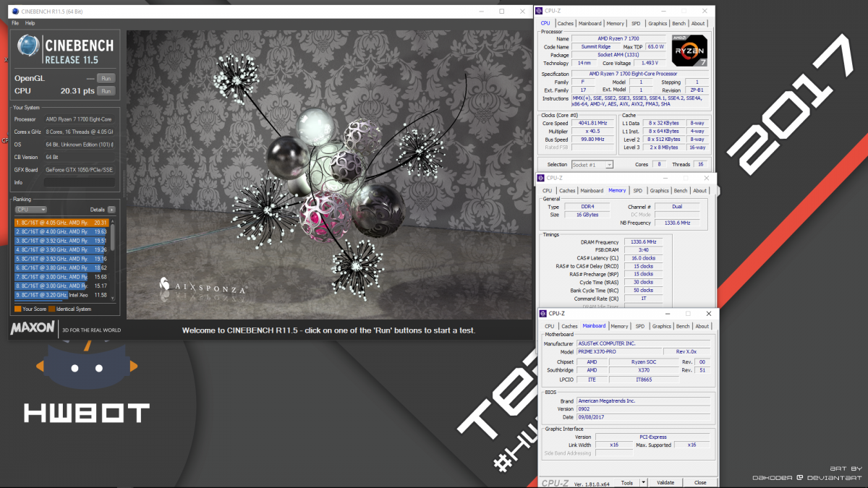The image size is (868, 488).
Task: Select Memory tab in CPU-Z Mainboard window
Action: pyautogui.click(x=620, y=326)
